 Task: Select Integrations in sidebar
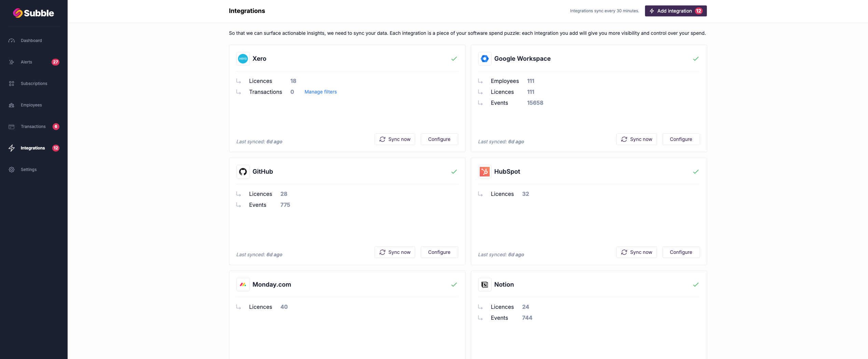pyautogui.click(x=33, y=148)
